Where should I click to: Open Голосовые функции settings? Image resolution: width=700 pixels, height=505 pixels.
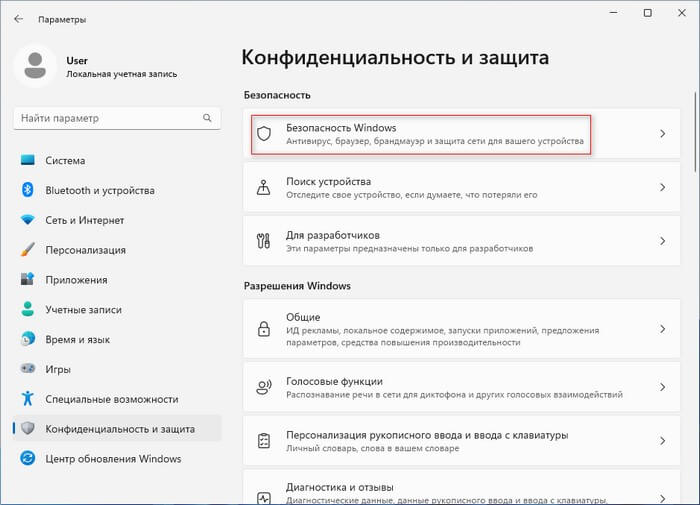[x=462, y=387]
